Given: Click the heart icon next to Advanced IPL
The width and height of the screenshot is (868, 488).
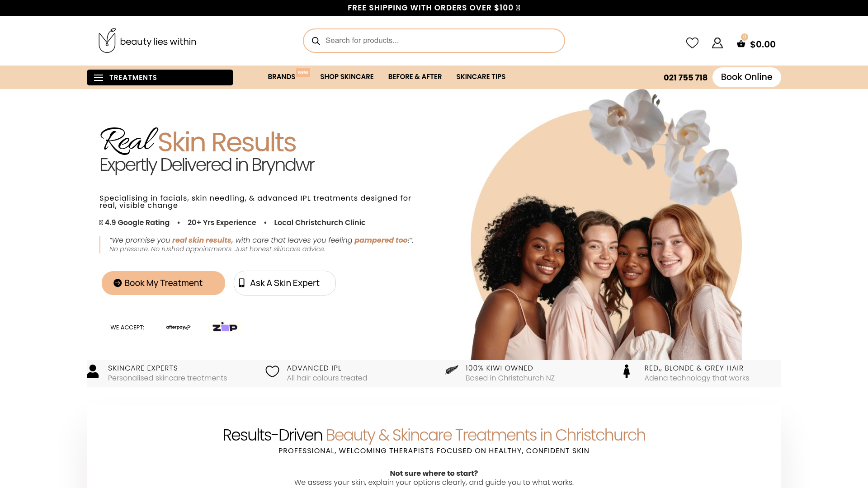Looking at the screenshot, I should pyautogui.click(x=272, y=371).
